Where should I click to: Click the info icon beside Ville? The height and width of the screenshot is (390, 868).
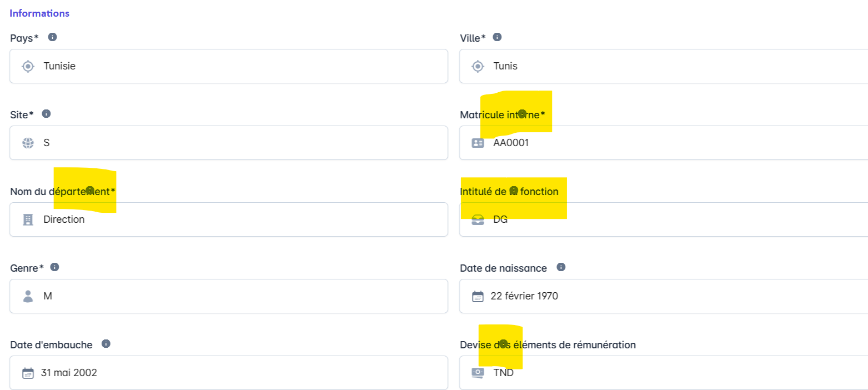click(x=498, y=37)
